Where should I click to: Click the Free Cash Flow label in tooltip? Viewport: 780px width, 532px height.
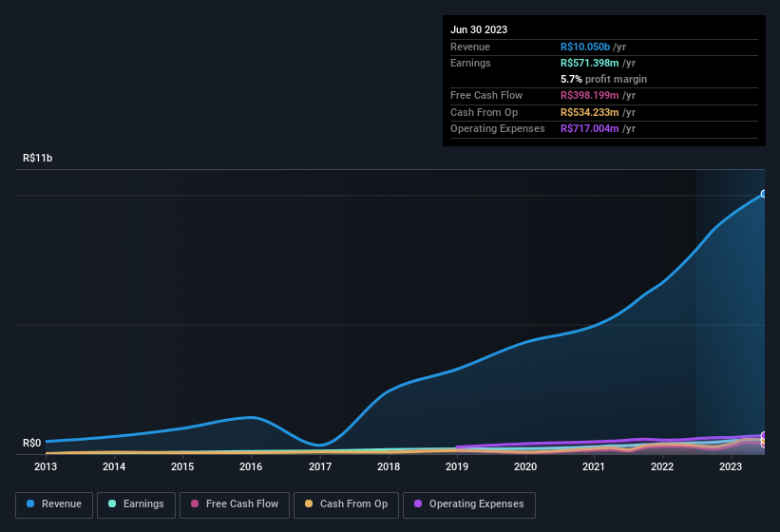pyautogui.click(x=486, y=95)
